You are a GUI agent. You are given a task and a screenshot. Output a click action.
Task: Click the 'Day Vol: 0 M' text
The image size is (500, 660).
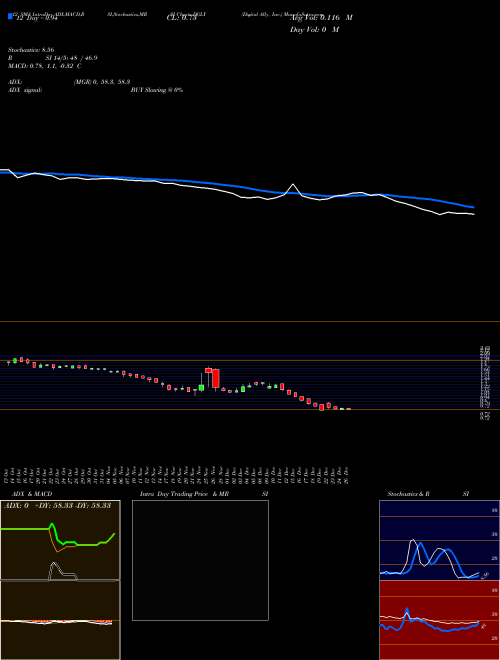click(314, 30)
